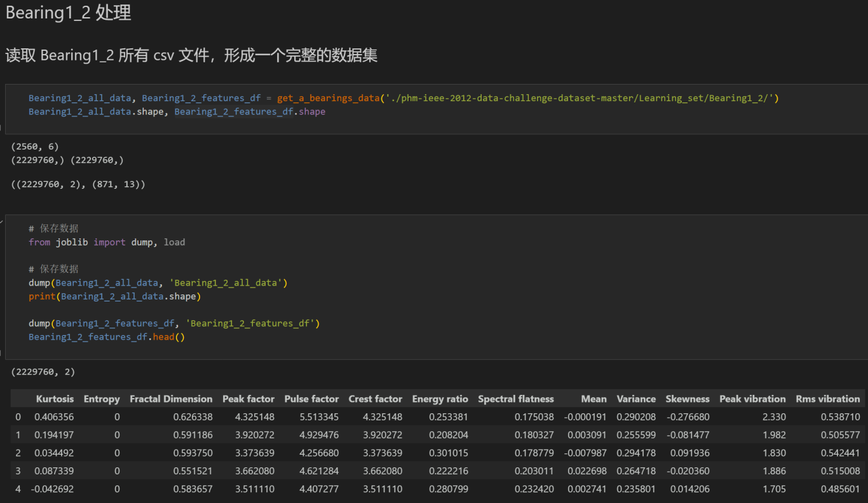Click the Kurtosis column header
868x503 pixels.
(55, 399)
